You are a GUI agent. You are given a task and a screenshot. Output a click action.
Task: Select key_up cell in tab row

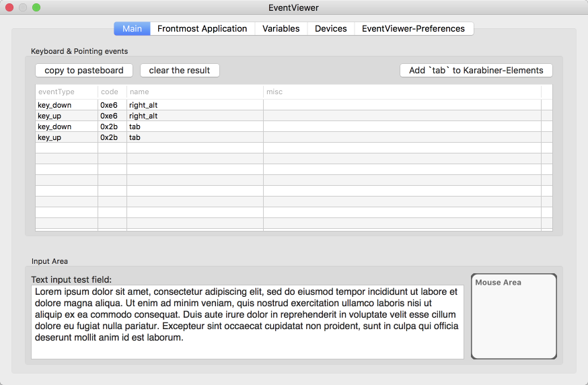tap(67, 137)
